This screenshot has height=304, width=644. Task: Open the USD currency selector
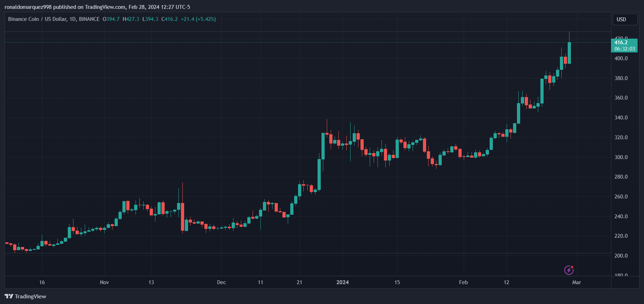coord(624,19)
